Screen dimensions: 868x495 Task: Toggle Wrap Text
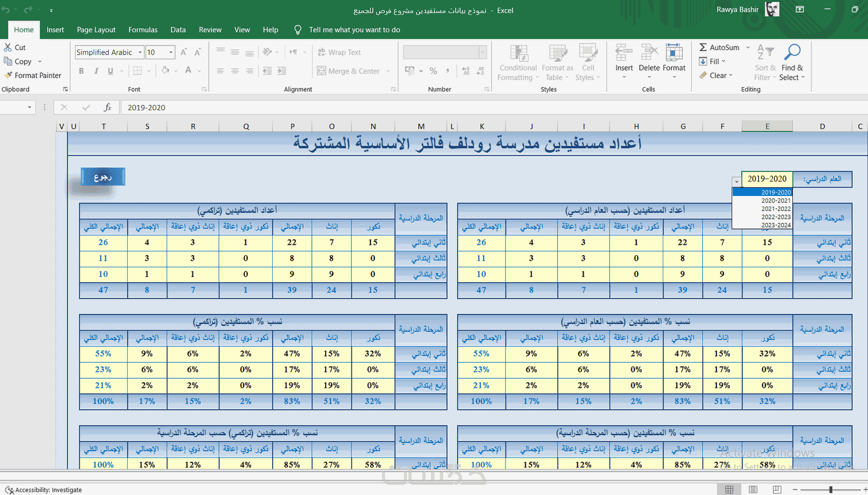click(x=339, y=52)
